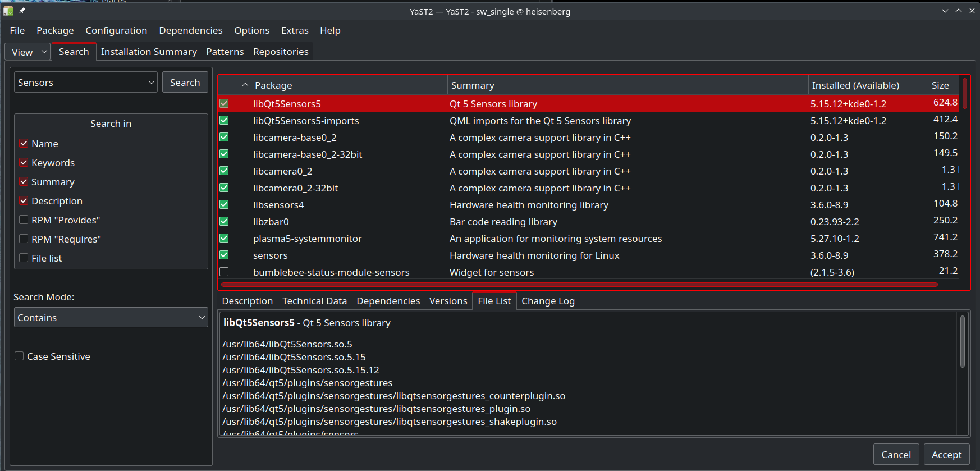Uncheck the Summary search option

(x=24, y=181)
